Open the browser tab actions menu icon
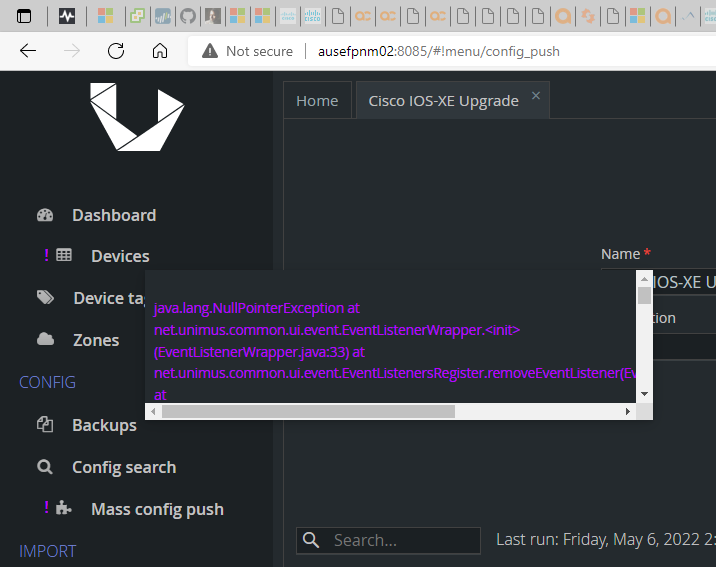 (24, 16)
